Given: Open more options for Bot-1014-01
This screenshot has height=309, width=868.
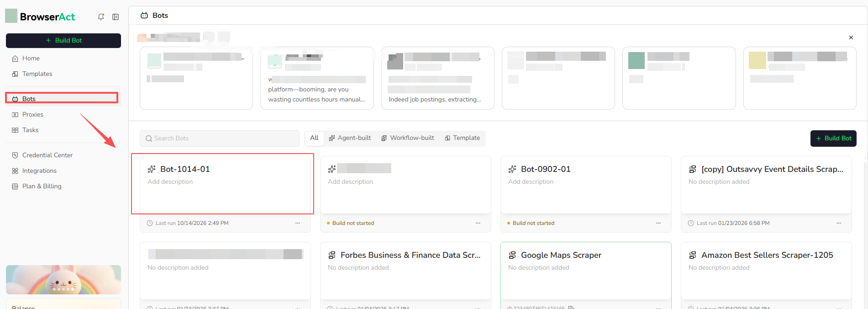Looking at the screenshot, I should (x=298, y=223).
